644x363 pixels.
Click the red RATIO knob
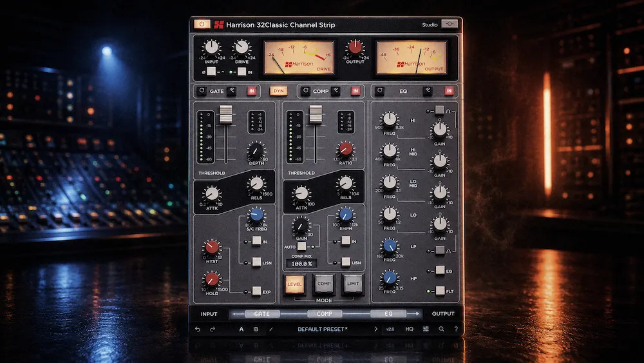345,149
